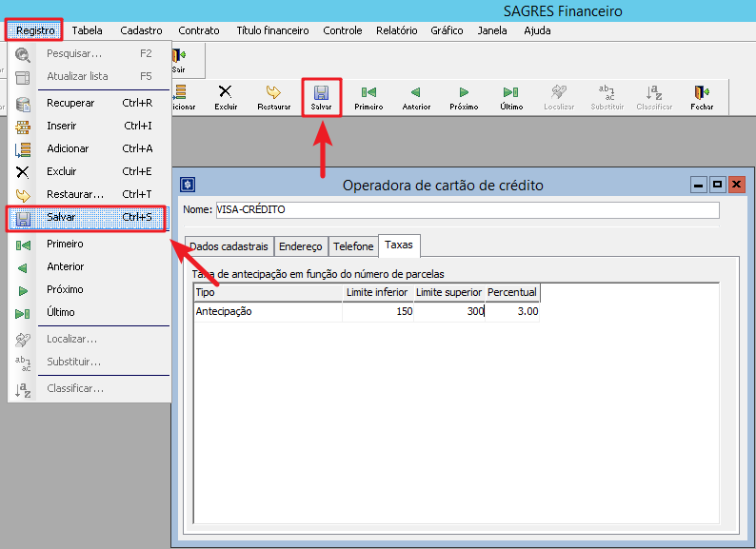Select Anterior from the Registro menu
Viewport: 756px width, 549px height.
point(90,266)
